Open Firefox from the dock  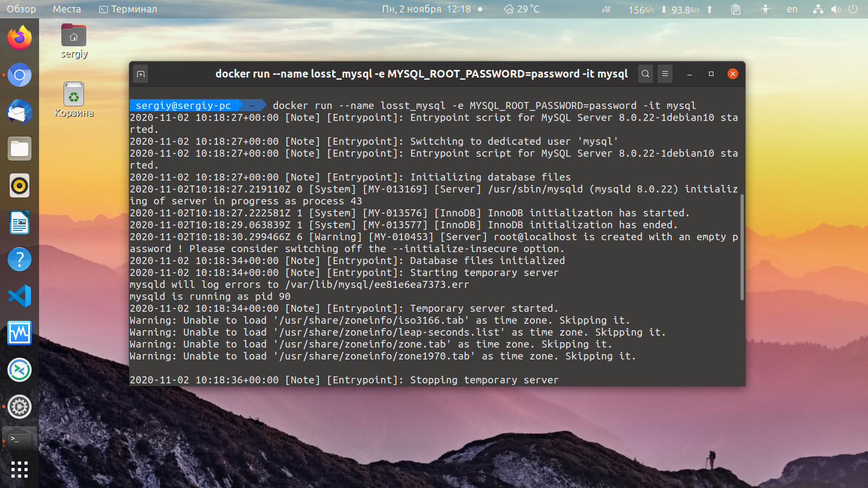click(20, 38)
